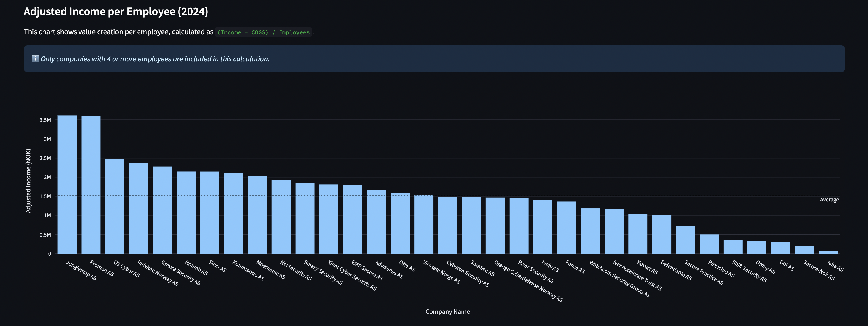The width and height of the screenshot is (868, 326).
Task: Click the Omny AS bar
Action: (x=757, y=247)
